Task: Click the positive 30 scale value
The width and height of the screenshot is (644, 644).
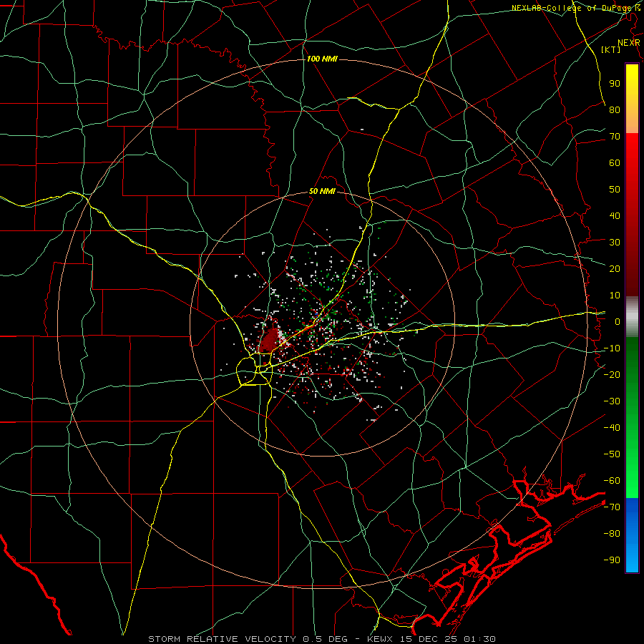Action: click(615, 243)
